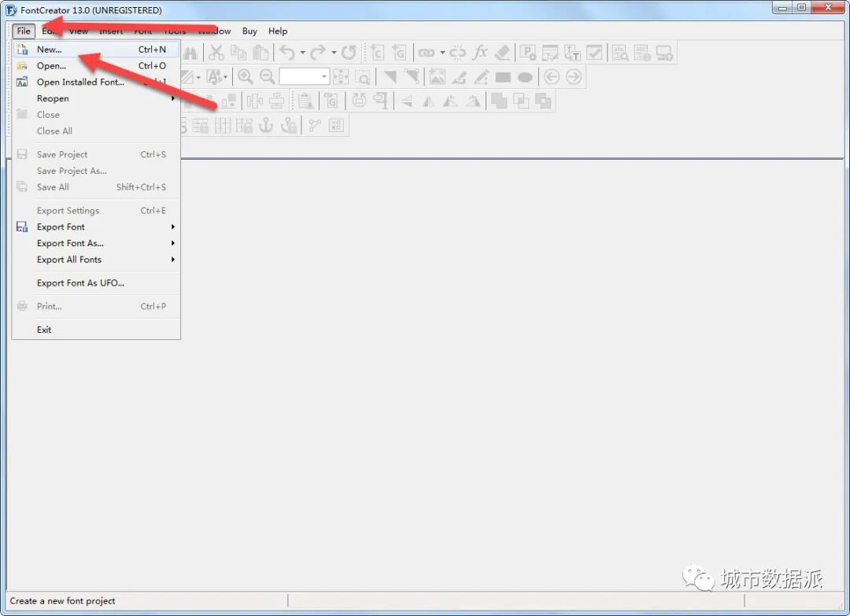Select Export Font As UFO... entry
Viewport: 850px width, 616px height.
[x=97, y=282]
